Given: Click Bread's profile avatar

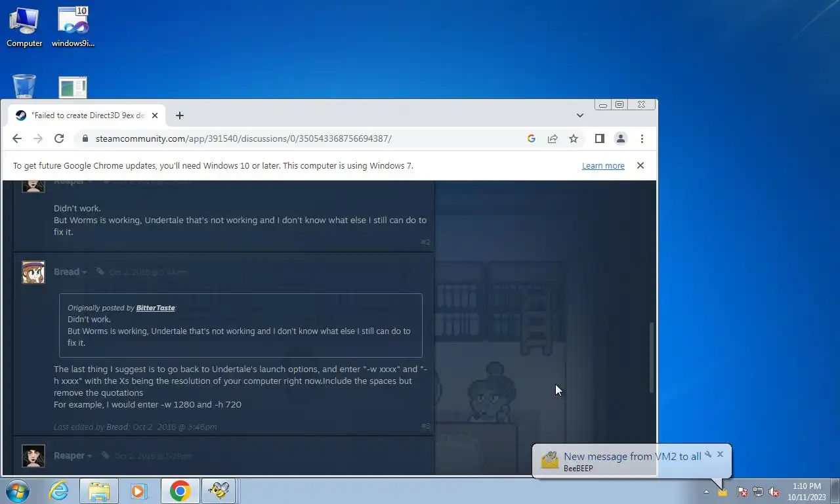Looking at the screenshot, I should click(x=33, y=272).
